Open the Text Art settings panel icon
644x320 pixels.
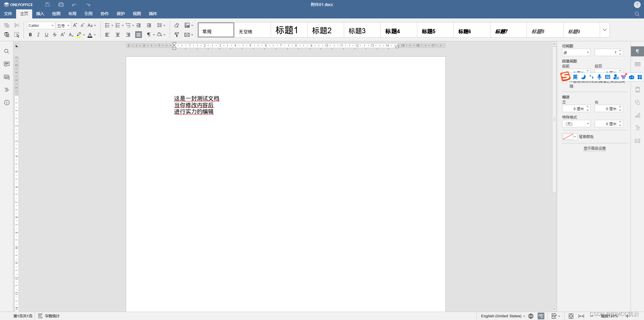click(x=638, y=128)
